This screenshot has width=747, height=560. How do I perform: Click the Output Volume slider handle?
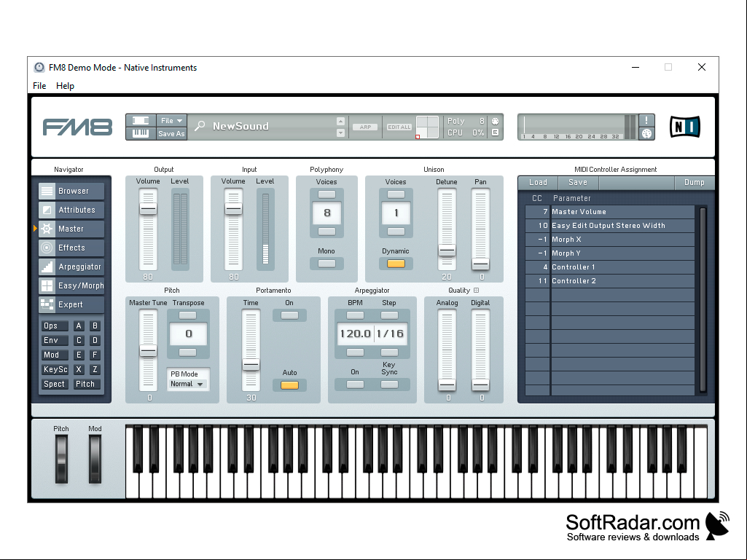click(x=148, y=208)
